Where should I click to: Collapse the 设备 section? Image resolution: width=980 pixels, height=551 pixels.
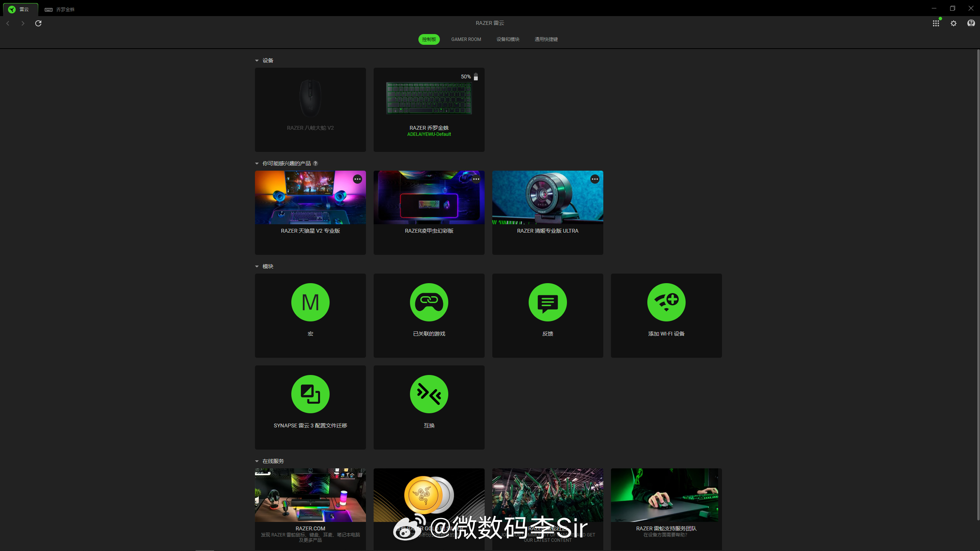[257, 60]
